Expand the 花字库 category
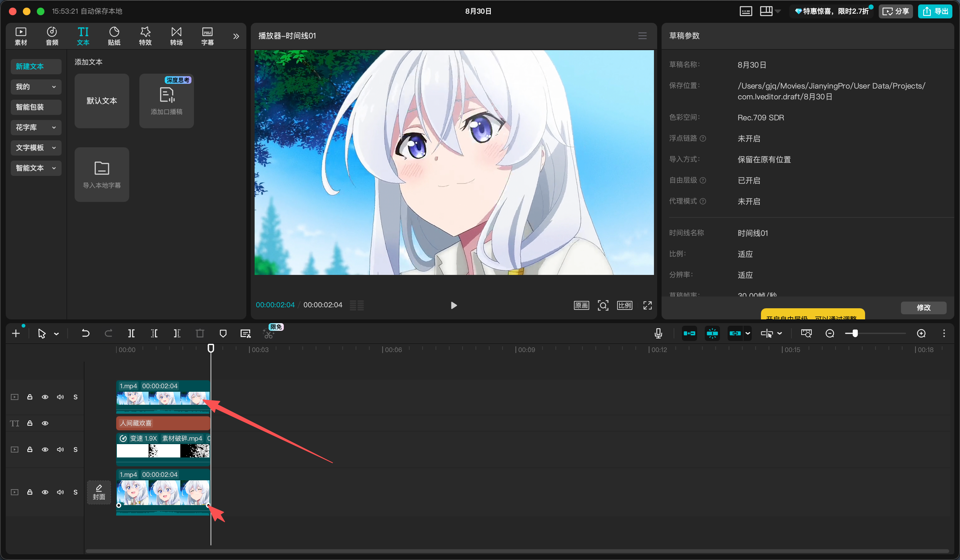This screenshot has height=560, width=960. (36, 127)
